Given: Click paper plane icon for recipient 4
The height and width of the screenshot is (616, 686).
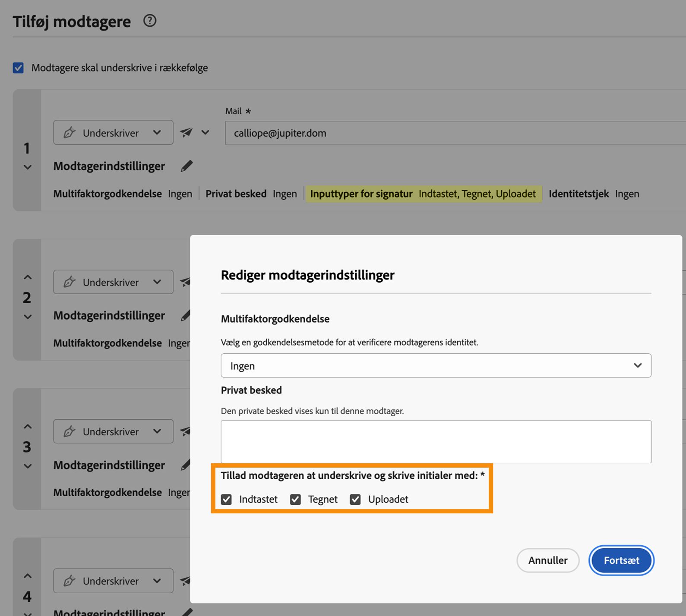Looking at the screenshot, I should coord(185,581).
